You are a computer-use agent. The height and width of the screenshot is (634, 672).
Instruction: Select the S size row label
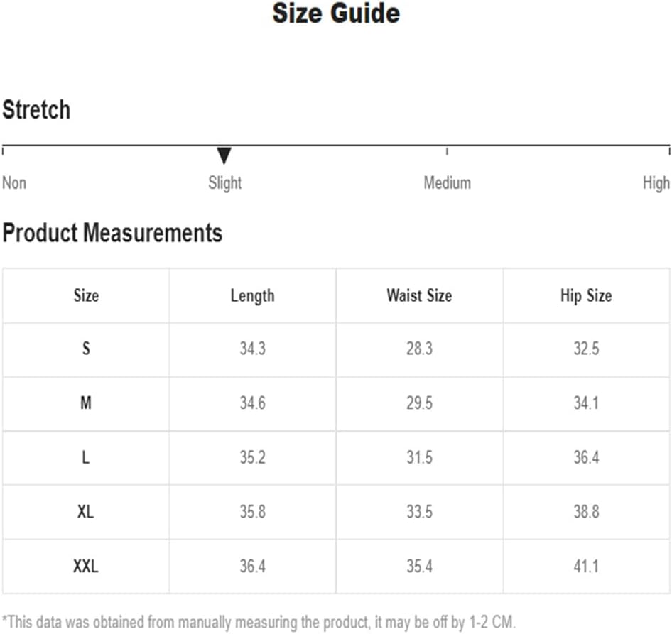click(x=86, y=349)
